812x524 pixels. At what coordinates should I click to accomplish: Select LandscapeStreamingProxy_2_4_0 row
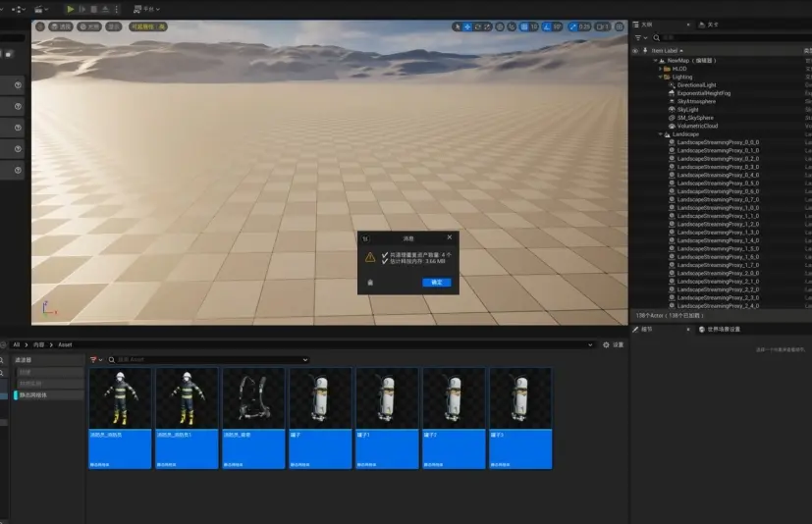(x=718, y=306)
